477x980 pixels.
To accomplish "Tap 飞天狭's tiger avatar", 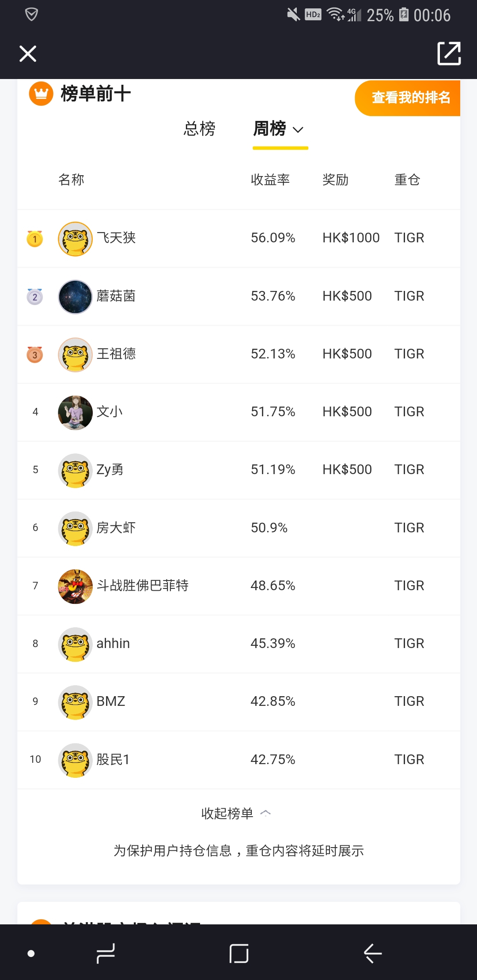I will pyautogui.click(x=75, y=238).
